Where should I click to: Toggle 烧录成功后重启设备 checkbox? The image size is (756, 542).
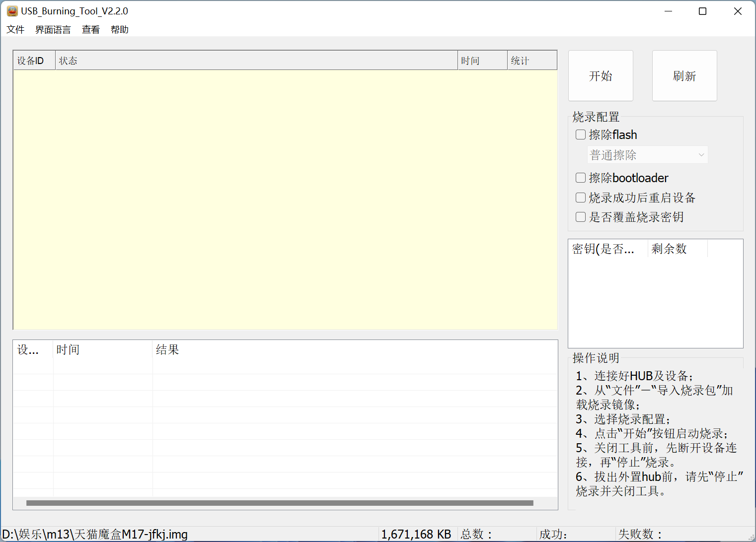(x=581, y=198)
